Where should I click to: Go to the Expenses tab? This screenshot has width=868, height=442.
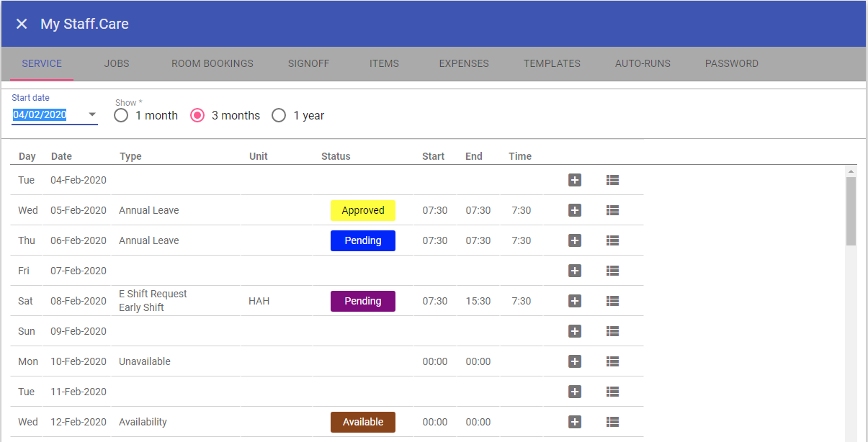coord(464,63)
